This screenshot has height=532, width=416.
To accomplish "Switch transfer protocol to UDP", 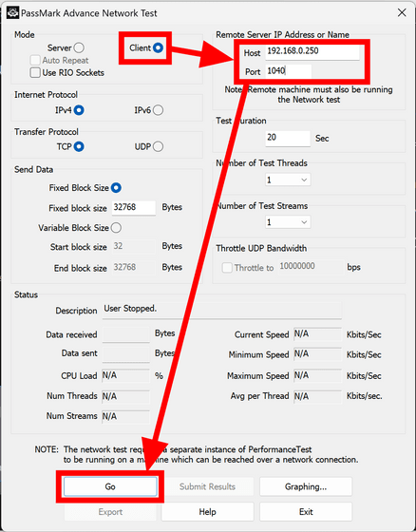I will point(158,146).
